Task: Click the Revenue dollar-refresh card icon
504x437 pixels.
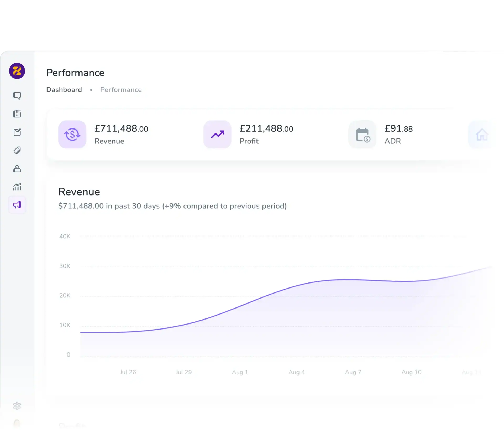Action: pyautogui.click(x=72, y=135)
